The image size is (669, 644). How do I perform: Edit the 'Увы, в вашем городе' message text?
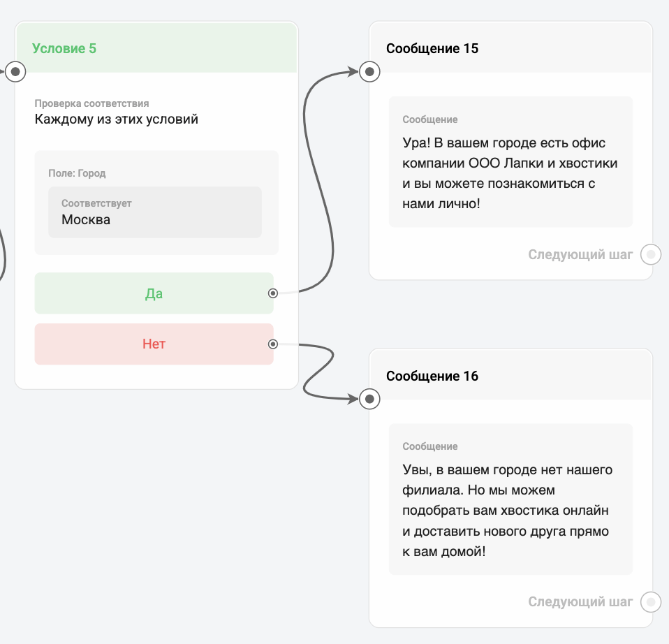pyautogui.click(x=510, y=511)
